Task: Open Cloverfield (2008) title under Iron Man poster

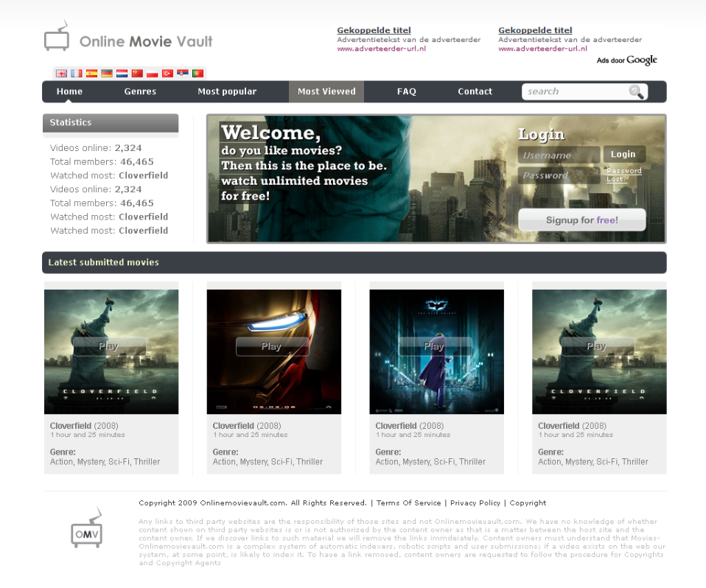Action: 247,425
